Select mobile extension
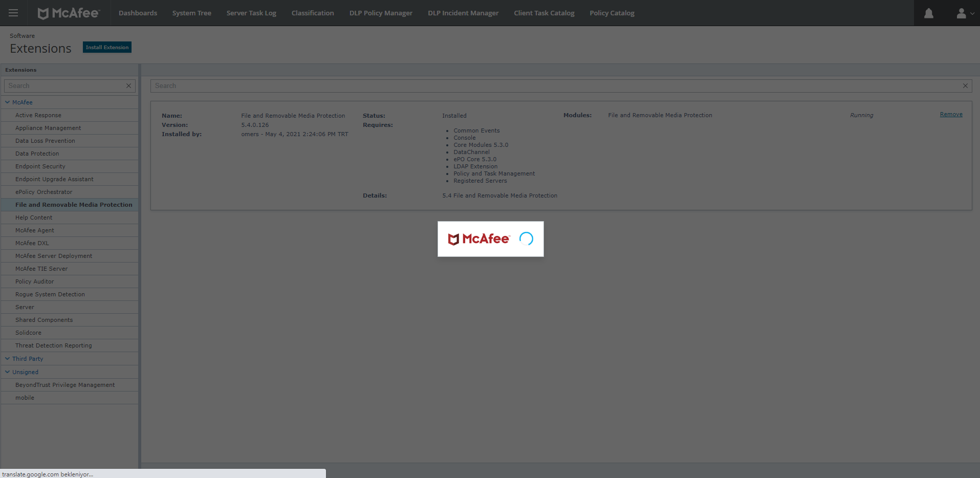 pos(70,398)
